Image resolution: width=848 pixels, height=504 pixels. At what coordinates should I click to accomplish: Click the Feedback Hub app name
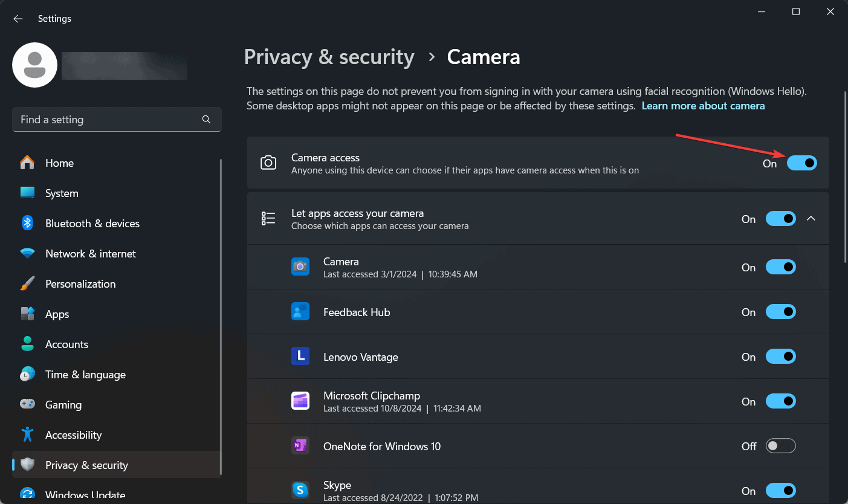coord(357,312)
